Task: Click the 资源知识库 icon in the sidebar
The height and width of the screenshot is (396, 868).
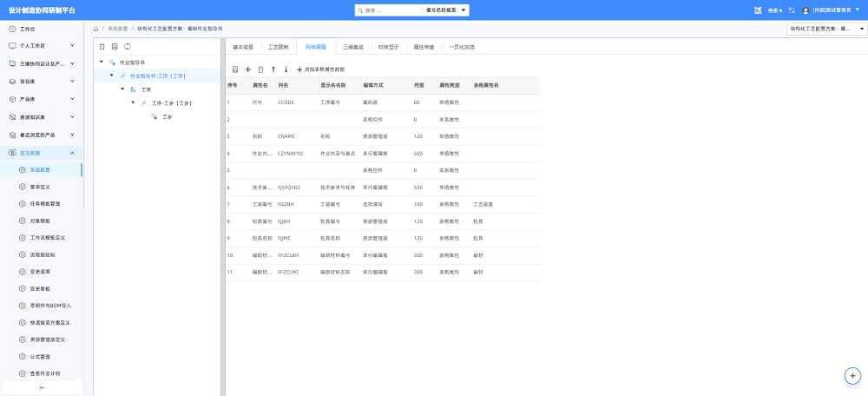Action: tap(12, 117)
